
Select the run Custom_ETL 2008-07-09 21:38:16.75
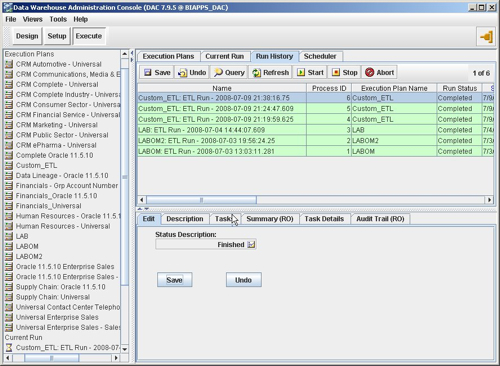(315, 98)
